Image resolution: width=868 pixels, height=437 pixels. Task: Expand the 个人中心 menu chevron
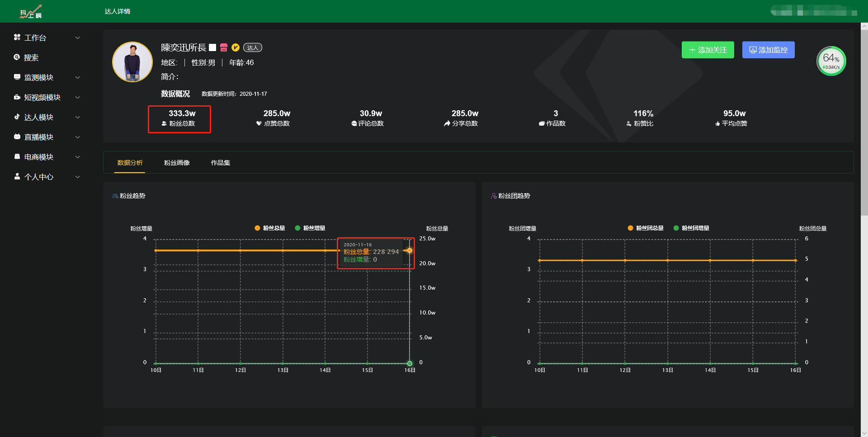[x=78, y=177]
